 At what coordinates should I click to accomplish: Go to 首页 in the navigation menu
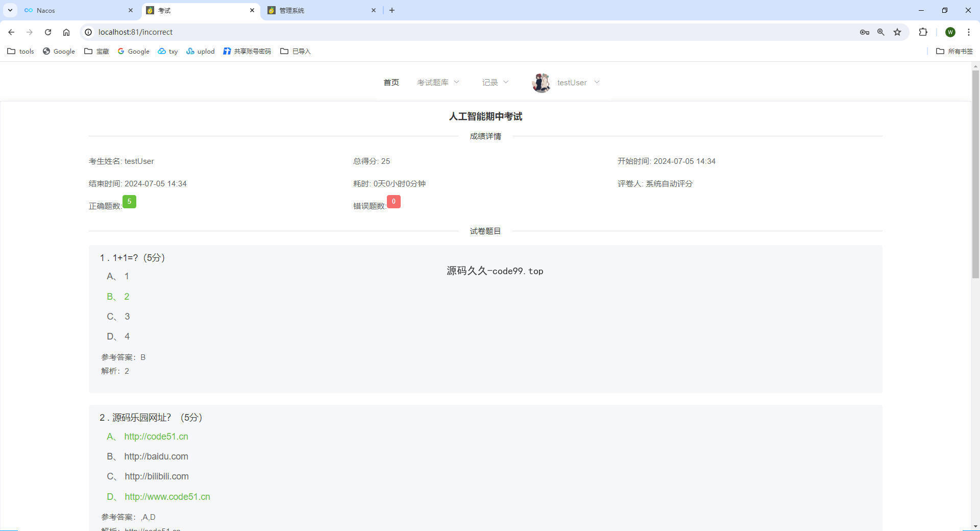click(391, 82)
